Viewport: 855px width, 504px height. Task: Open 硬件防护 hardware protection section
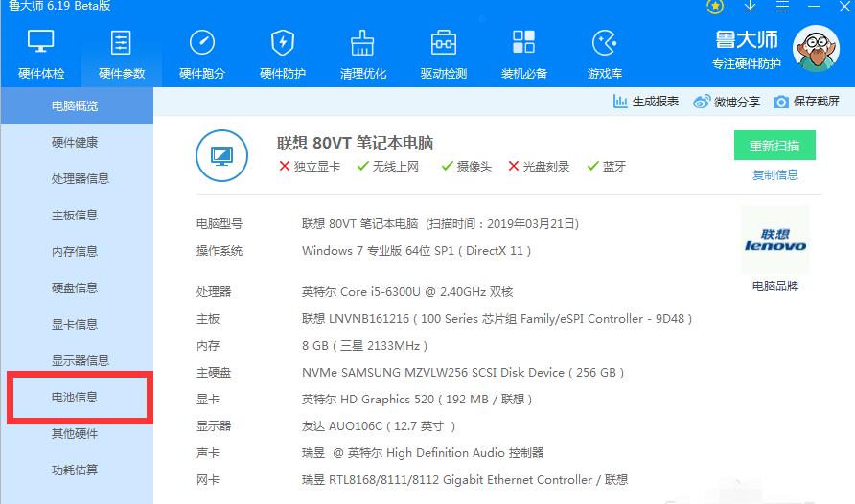(283, 55)
